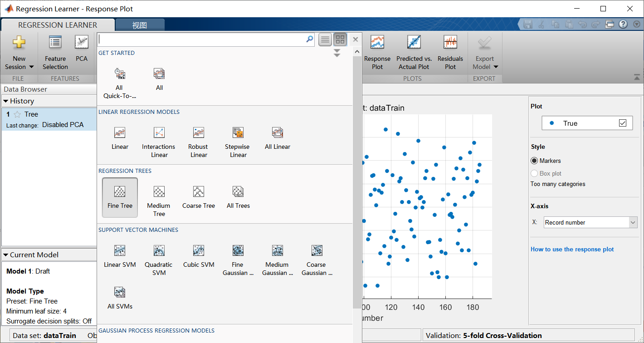Click GAUSSIAN PROCESS REGRESSION MODELS heading
This screenshot has height=343, width=644.
click(x=156, y=331)
